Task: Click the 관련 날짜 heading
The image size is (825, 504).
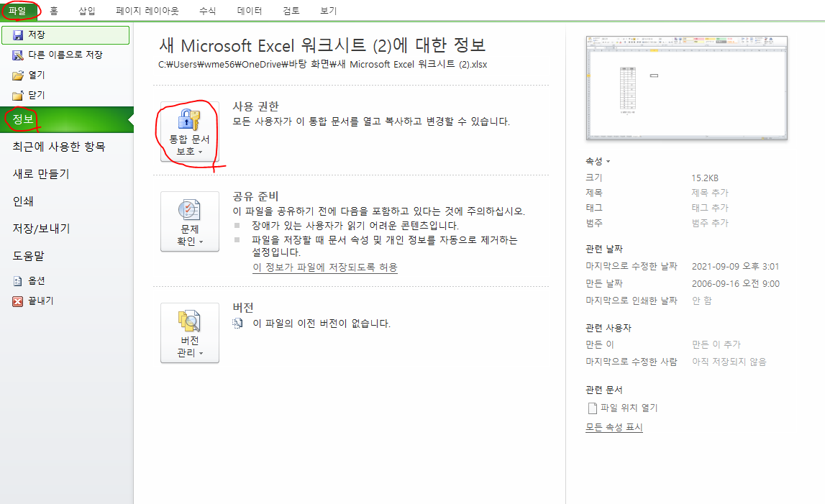Action: point(604,249)
